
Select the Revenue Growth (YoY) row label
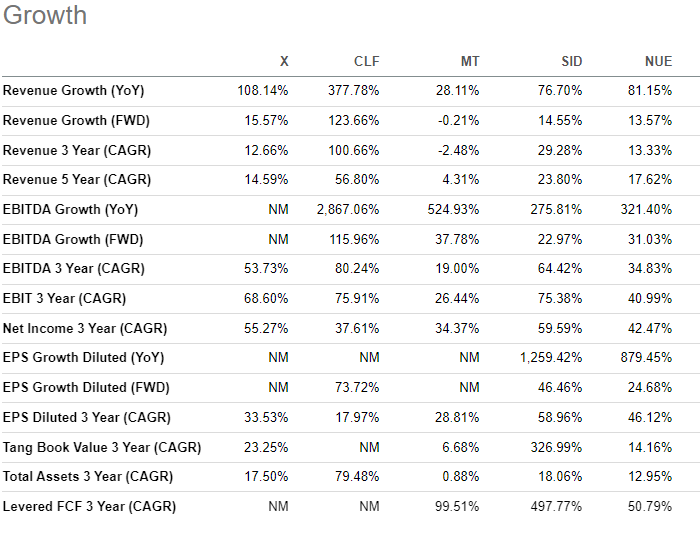[74, 91]
